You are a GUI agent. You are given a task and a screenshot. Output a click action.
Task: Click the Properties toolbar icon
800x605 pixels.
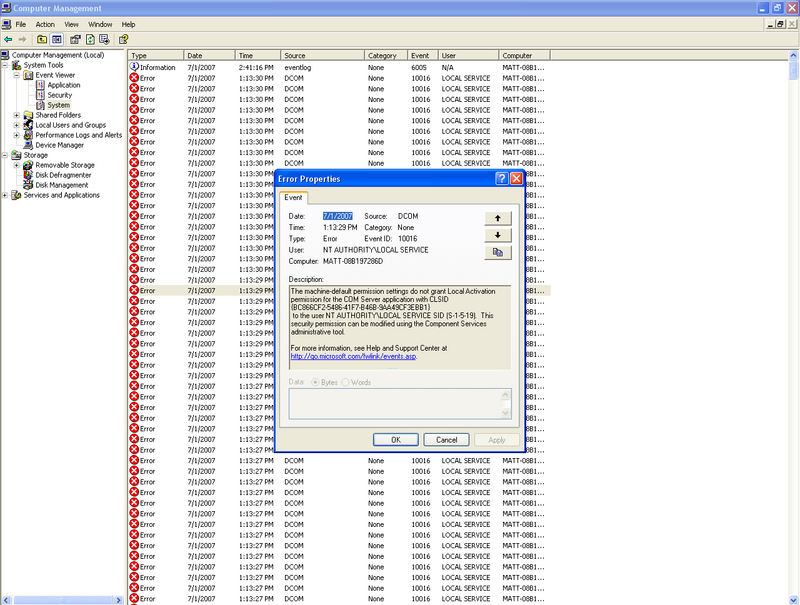click(75, 39)
